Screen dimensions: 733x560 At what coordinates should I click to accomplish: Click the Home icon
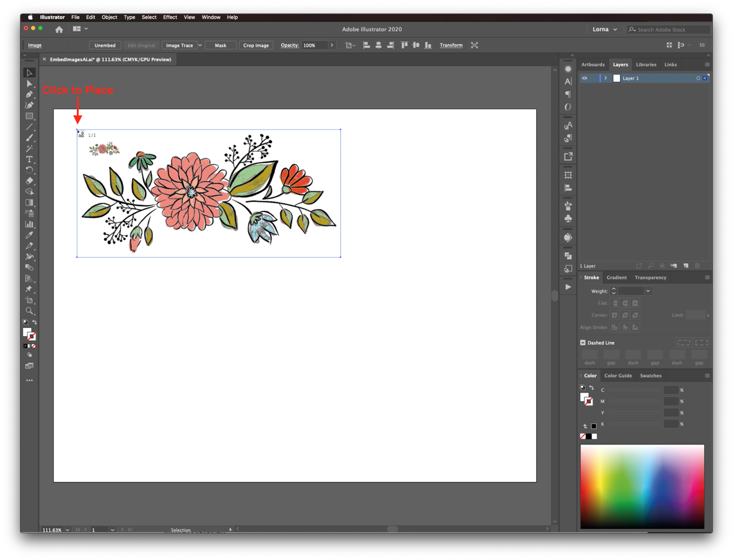coord(59,29)
